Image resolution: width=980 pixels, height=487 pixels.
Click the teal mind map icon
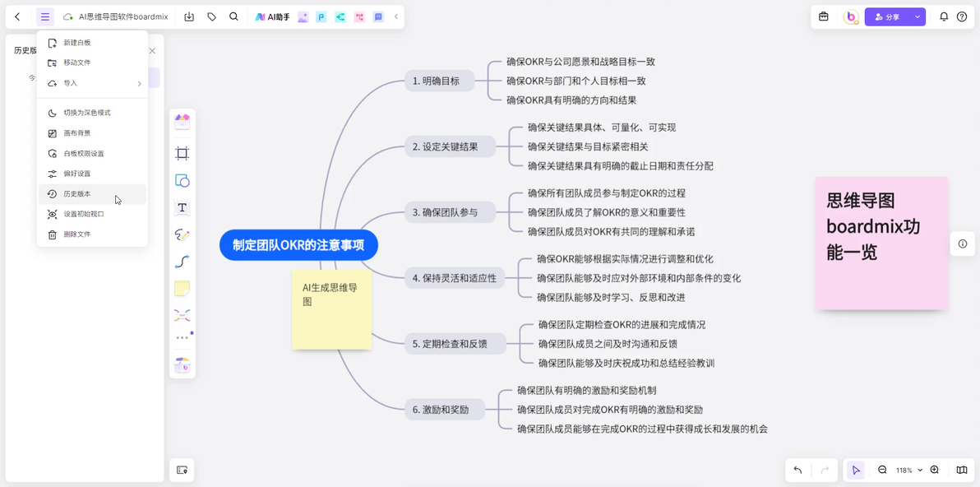coord(340,17)
